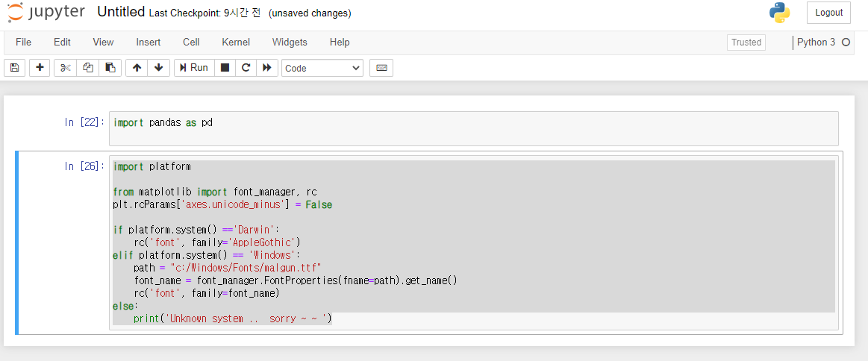Click the else: line of code
The image size is (868, 361).
(125, 307)
